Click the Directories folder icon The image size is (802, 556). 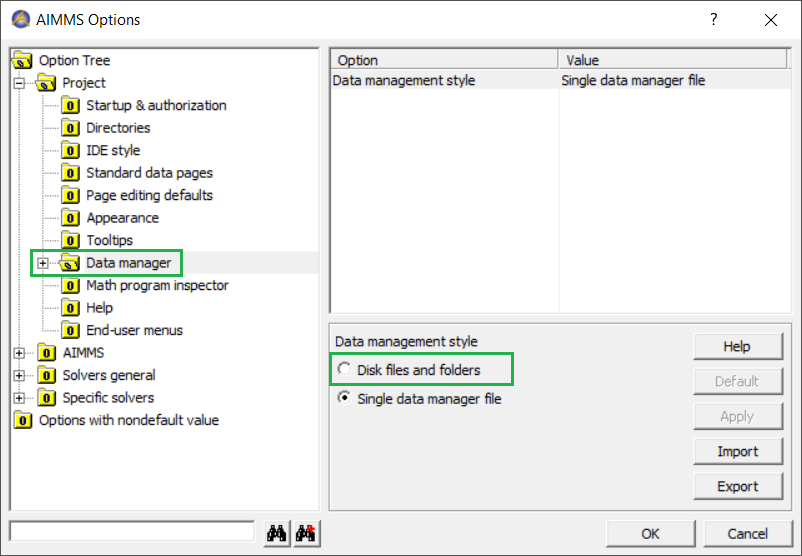(x=70, y=128)
